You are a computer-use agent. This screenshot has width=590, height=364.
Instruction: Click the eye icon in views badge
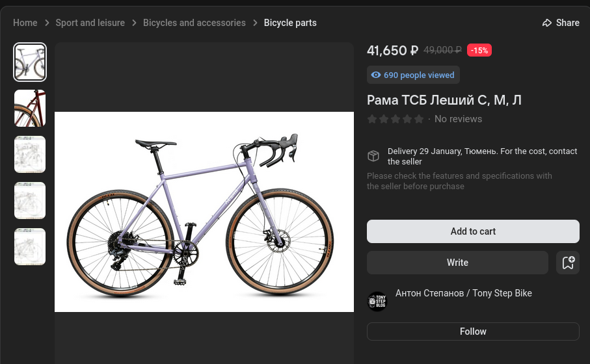[x=376, y=75]
